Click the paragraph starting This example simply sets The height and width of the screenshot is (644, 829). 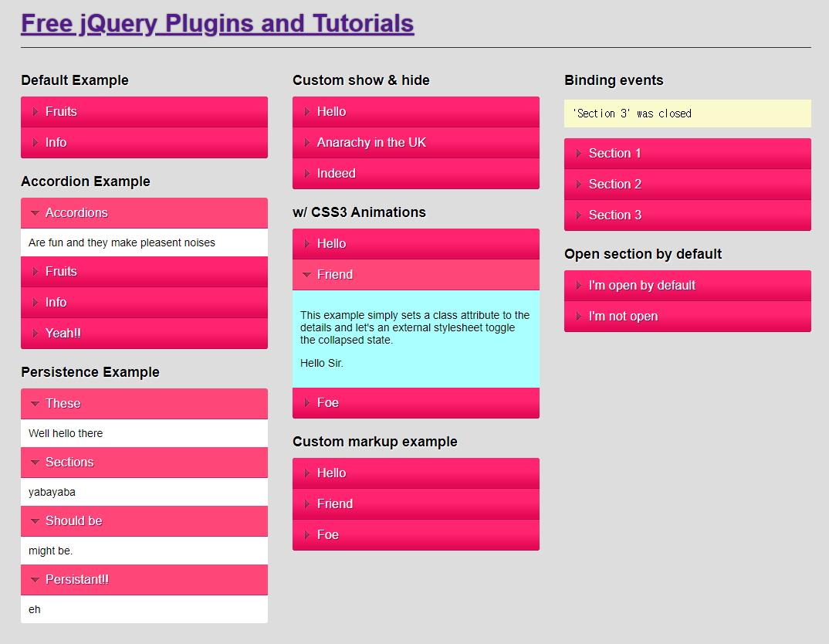point(415,328)
